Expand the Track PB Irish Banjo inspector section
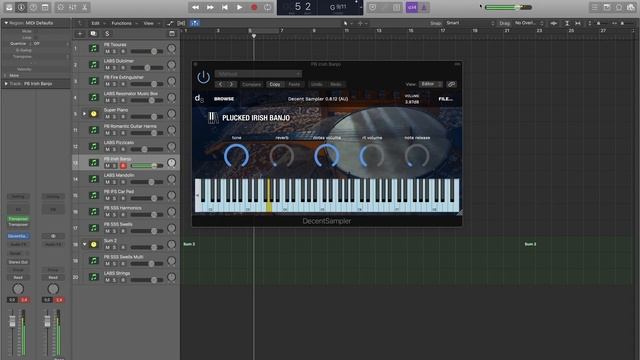 [6, 84]
